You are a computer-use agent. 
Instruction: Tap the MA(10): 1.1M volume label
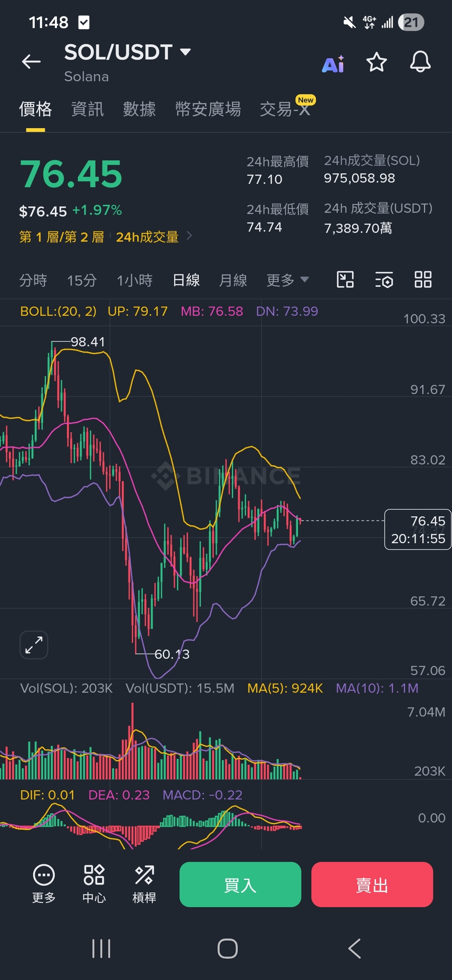click(377, 688)
